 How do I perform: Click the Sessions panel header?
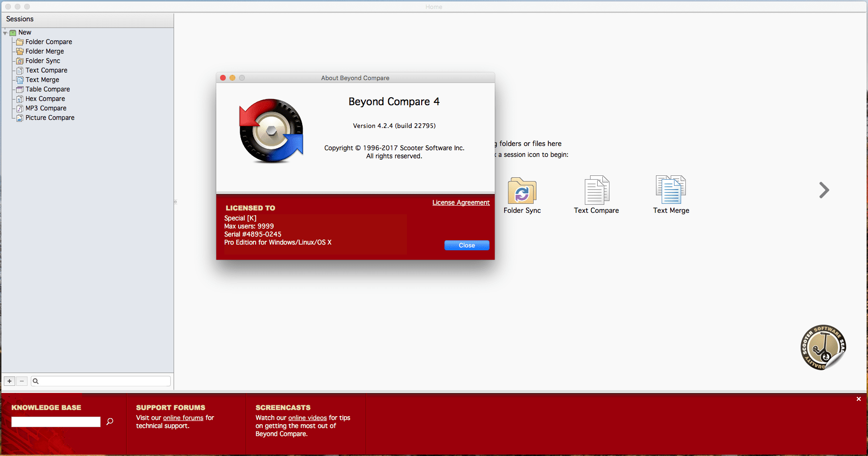click(87, 19)
